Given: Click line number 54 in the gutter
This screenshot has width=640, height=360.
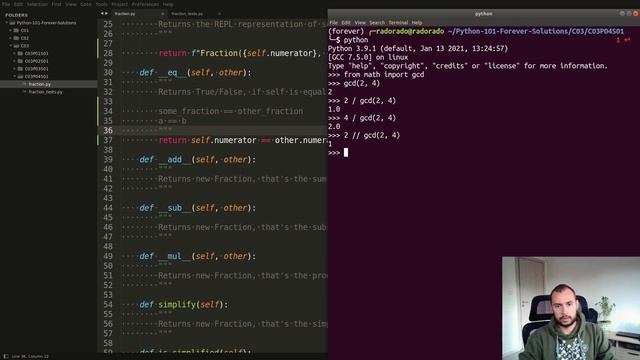Looking at the screenshot, I should (108, 304).
